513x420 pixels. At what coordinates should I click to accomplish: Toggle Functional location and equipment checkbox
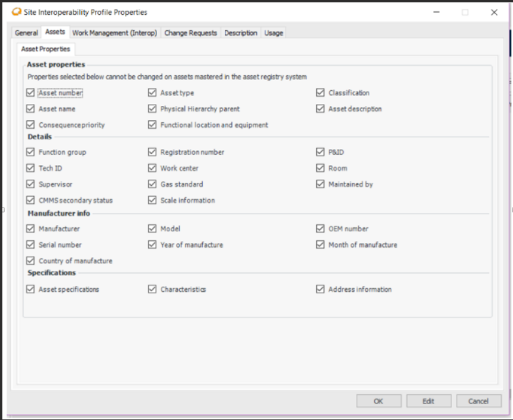point(152,125)
